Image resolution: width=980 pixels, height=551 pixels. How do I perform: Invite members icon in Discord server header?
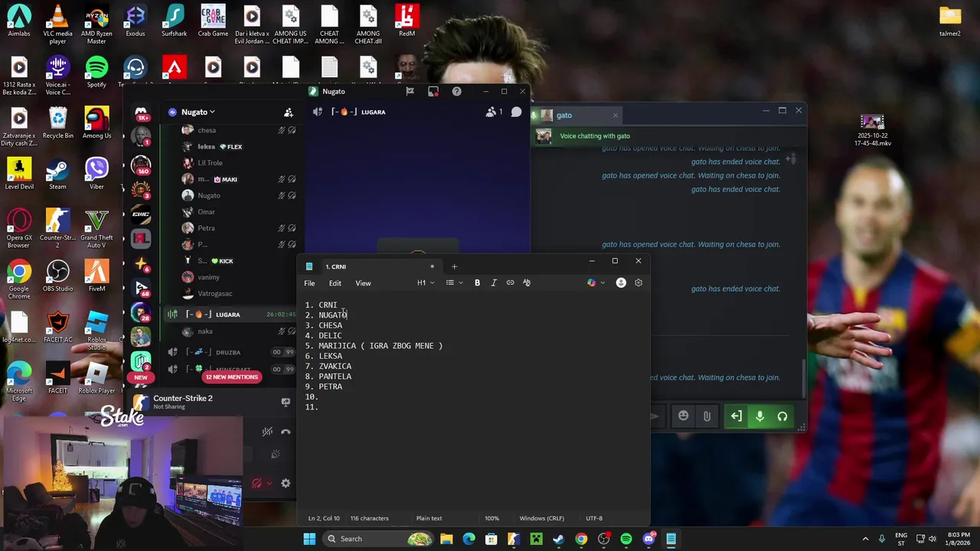(289, 112)
